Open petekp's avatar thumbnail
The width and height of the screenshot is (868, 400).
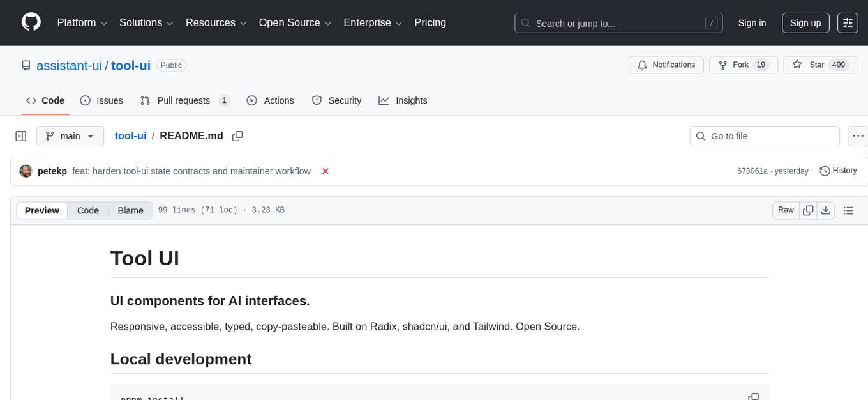click(x=26, y=171)
